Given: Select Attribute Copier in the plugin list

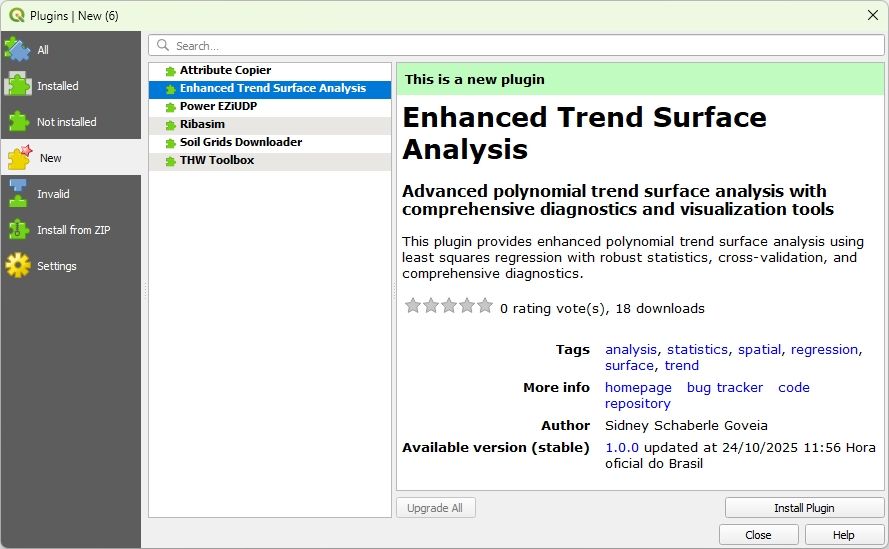Looking at the screenshot, I should [270, 70].
